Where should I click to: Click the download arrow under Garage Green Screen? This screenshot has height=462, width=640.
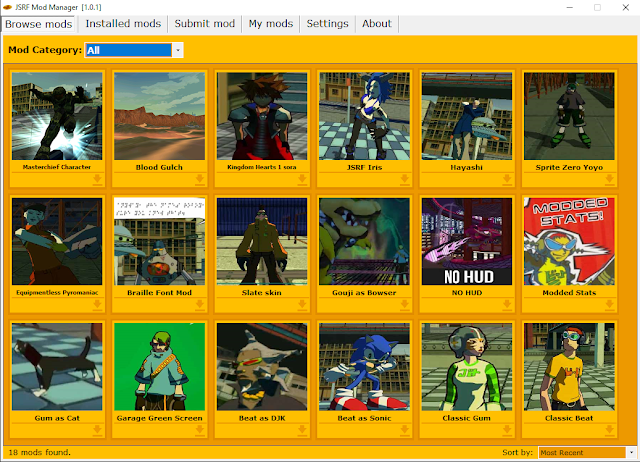click(x=200, y=430)
